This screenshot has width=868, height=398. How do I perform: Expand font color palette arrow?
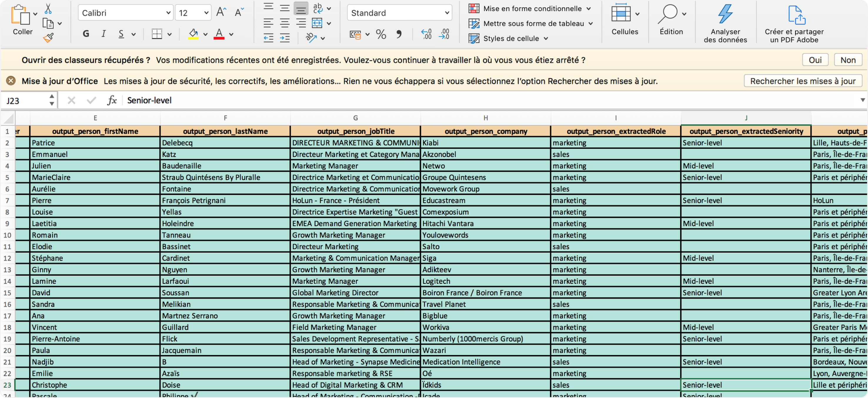pyautogui.click(x=231, y=34)
